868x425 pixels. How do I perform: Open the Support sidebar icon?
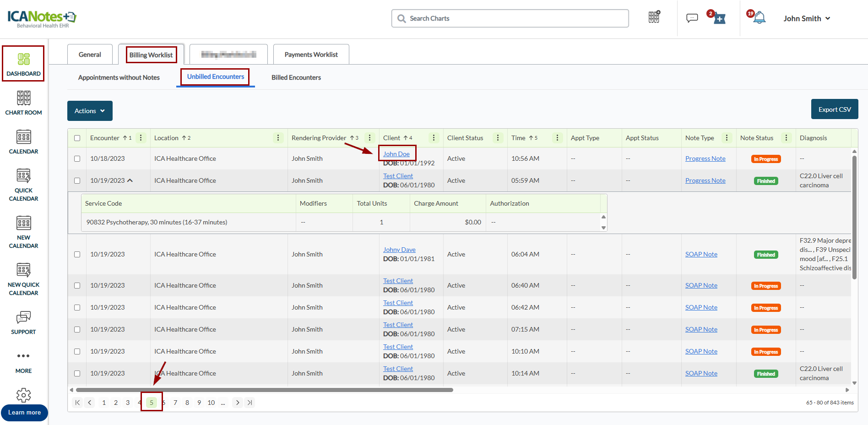[23, 322]
